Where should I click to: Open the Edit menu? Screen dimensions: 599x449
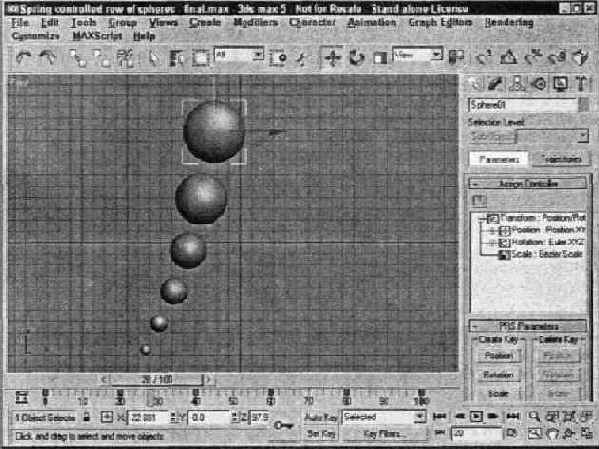click(x=50, y=23)
